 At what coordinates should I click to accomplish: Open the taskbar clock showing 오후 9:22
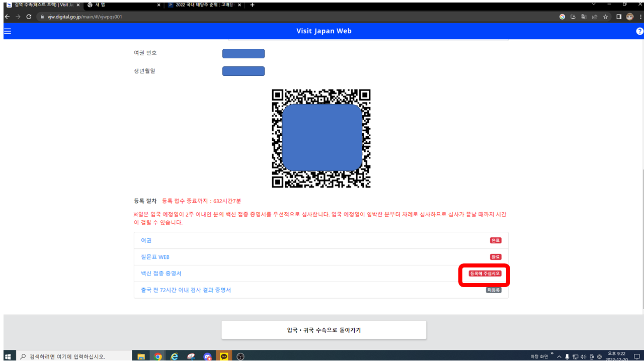[617, 356]
